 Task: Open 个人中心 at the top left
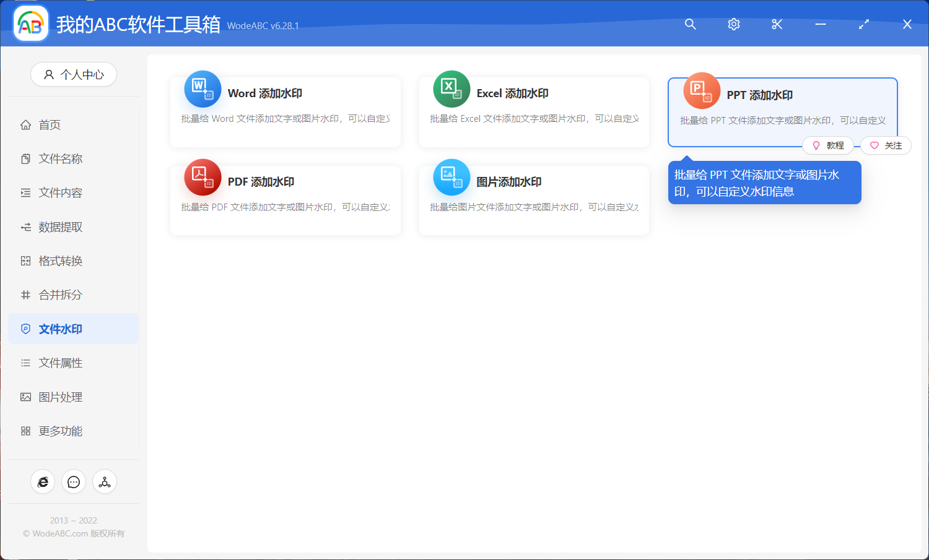click(x=74, y=74)
